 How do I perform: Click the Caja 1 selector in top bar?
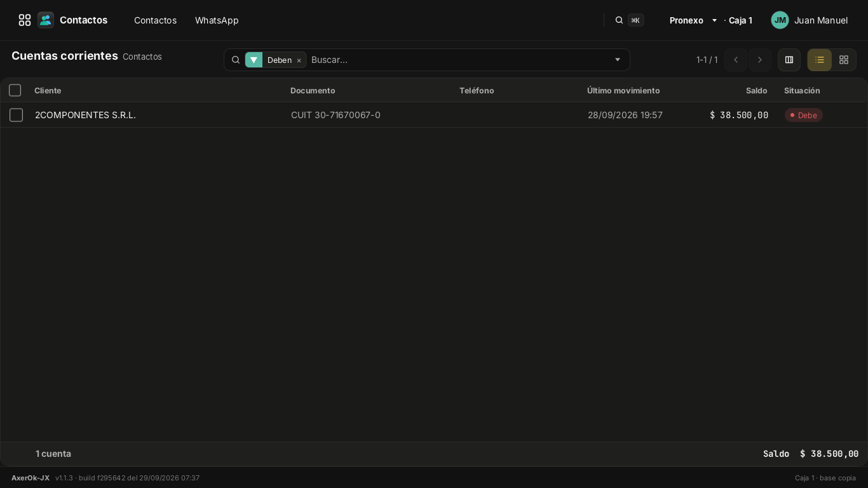pyautogui.click(x=740, y=20)
